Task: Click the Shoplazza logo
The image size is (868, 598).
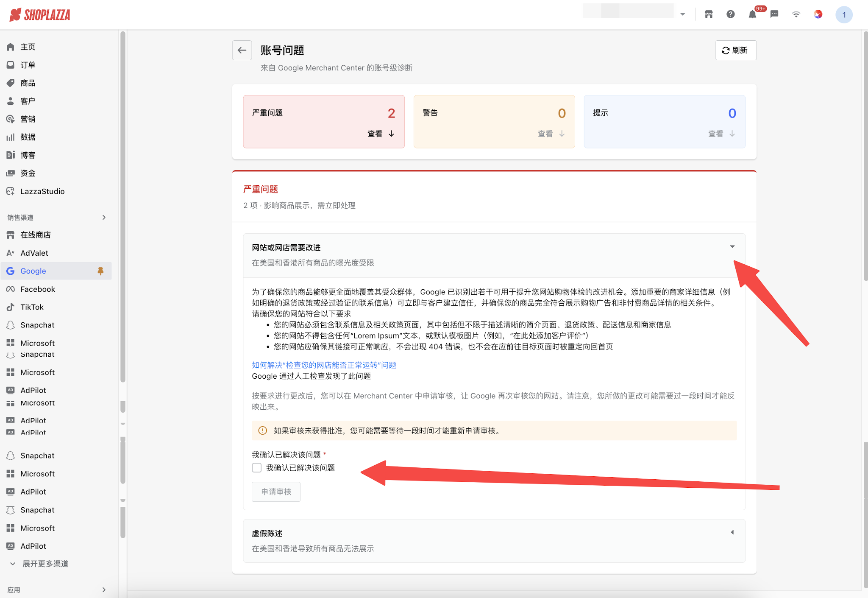Action: 40,15
